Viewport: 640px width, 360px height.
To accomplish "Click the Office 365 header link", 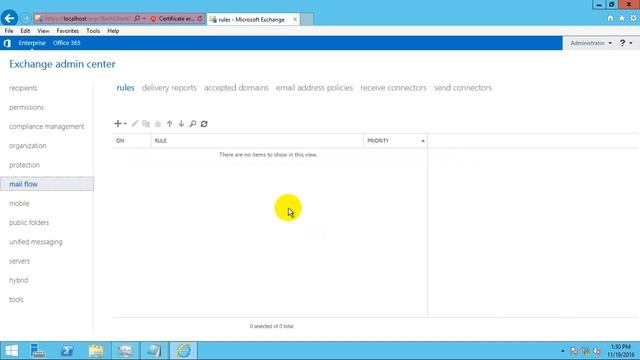I will tap(67, 43).
